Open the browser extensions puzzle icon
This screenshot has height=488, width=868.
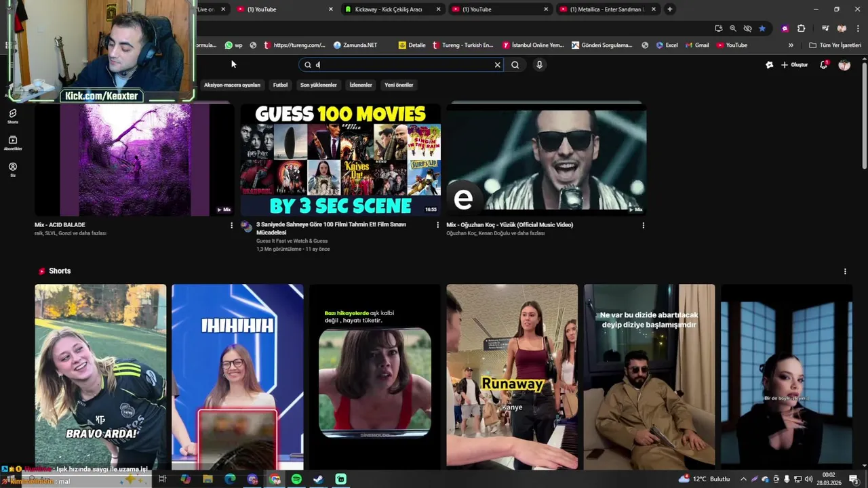pos(801,28)
